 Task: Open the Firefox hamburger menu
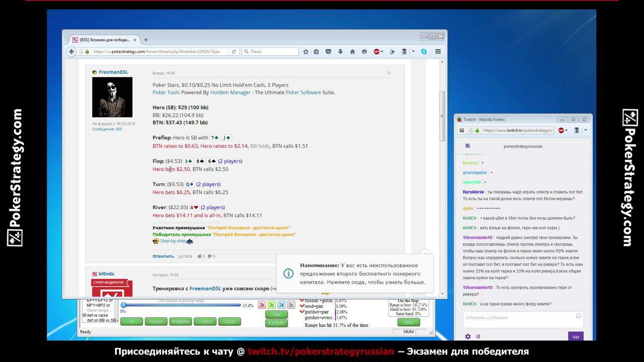[438, 51]
